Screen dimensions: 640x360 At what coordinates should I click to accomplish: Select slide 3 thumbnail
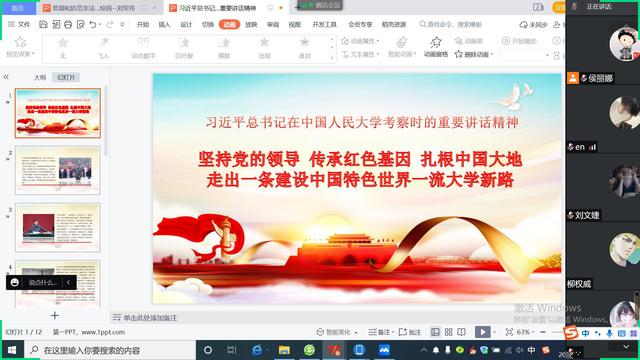click(x=58, y=227)
